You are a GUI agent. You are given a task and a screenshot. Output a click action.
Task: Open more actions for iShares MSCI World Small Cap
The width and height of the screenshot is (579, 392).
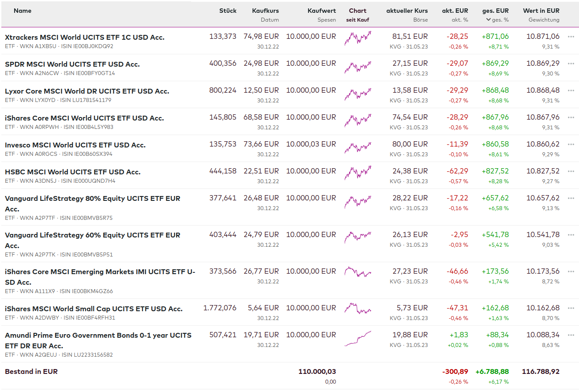click(571, 308)
